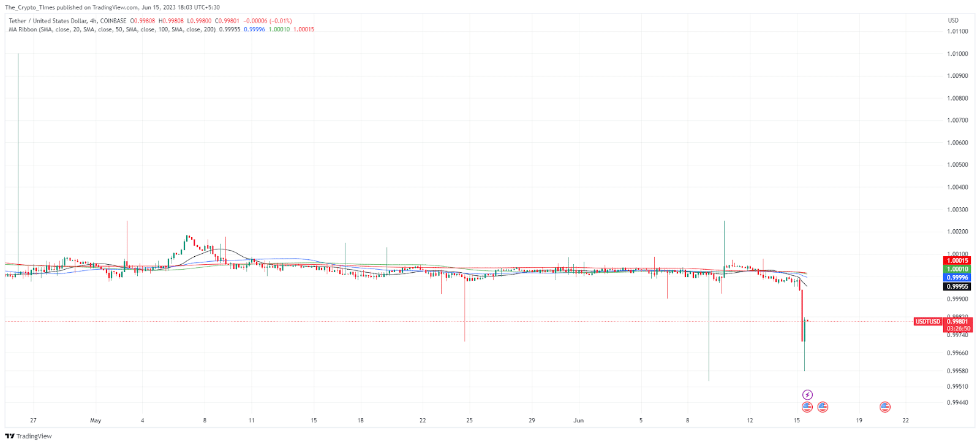
Task: Click the 0.99580 price axis value
Action: coord(958,371)
